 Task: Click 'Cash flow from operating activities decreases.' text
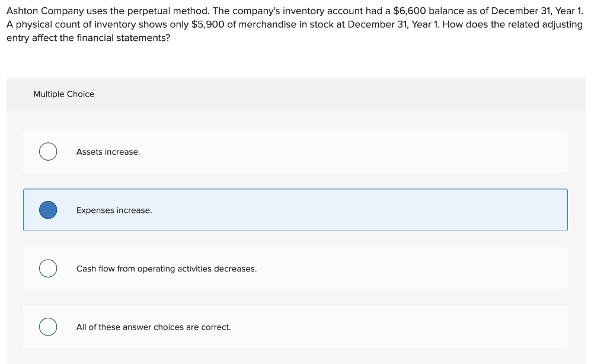click(x=166, y=269)
